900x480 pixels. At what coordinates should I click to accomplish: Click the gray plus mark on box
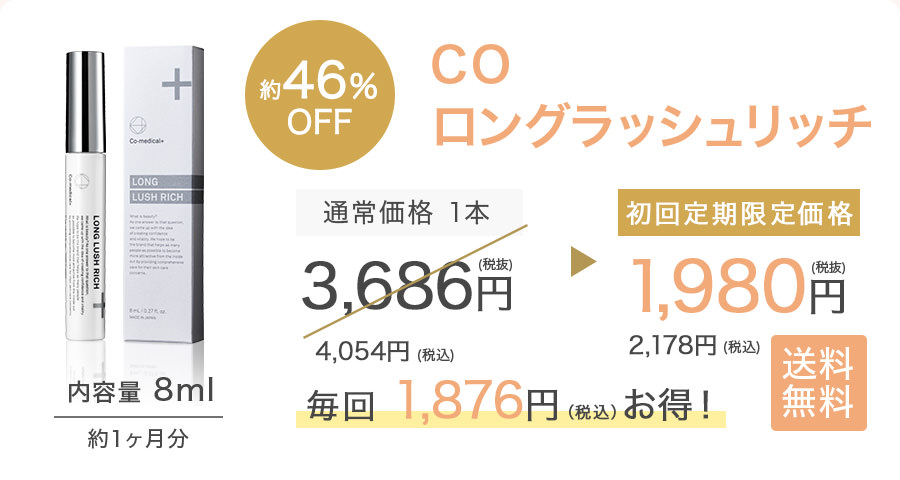click(x=176, y=85)
